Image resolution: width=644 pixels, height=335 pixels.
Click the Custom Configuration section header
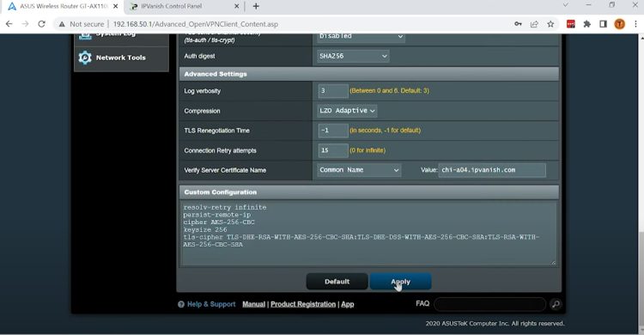(x=369, y=192)
